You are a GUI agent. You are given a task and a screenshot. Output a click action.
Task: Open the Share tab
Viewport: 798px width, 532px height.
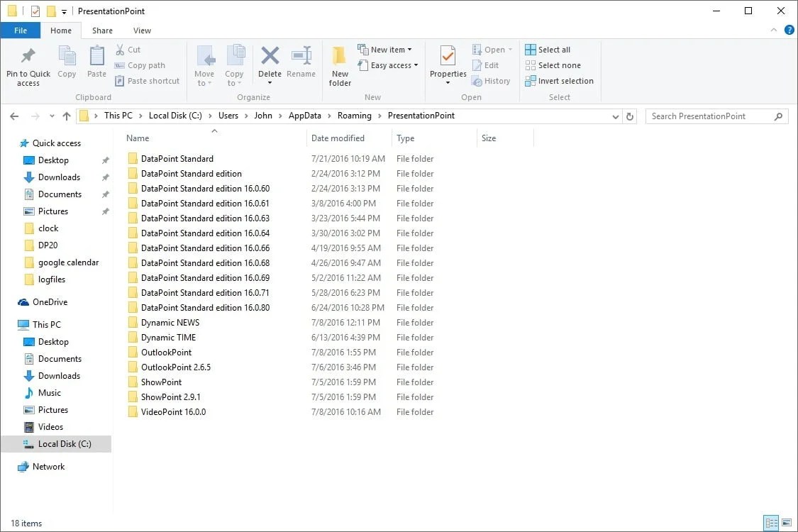(x=102, y=31)
